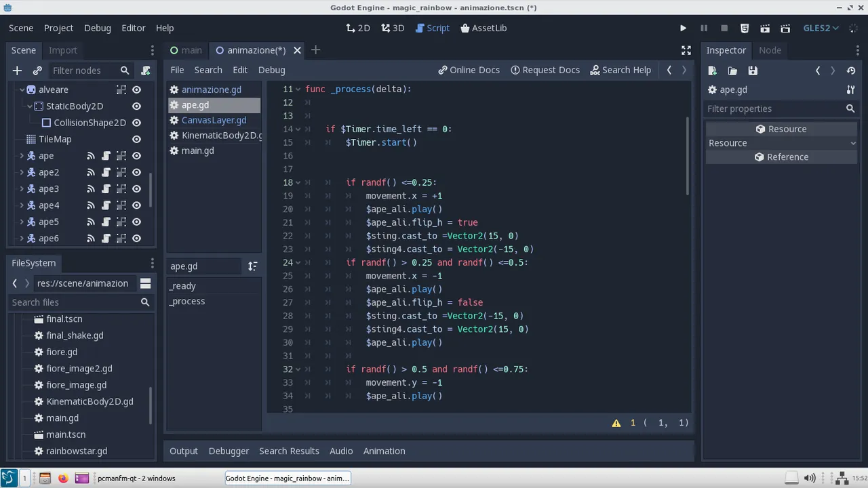
Task: Click the add new node plus icon
Action: click(17, 70)
